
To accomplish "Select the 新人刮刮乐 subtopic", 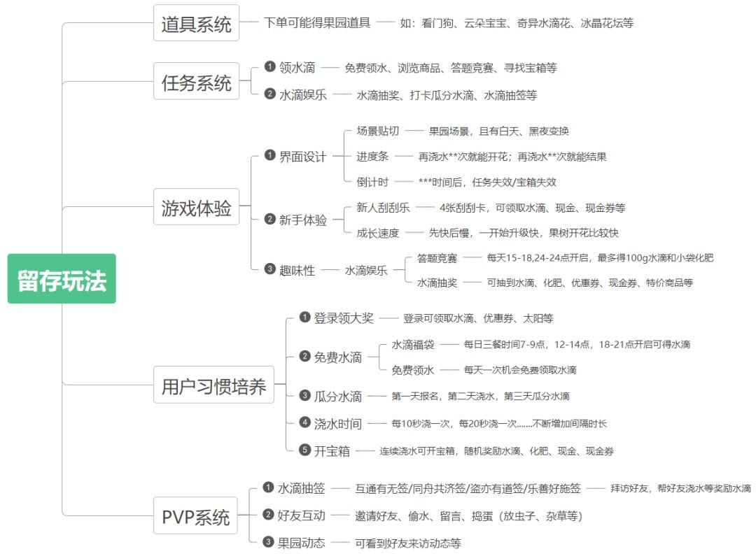I will pyautogui.click(x=384, y=208).
